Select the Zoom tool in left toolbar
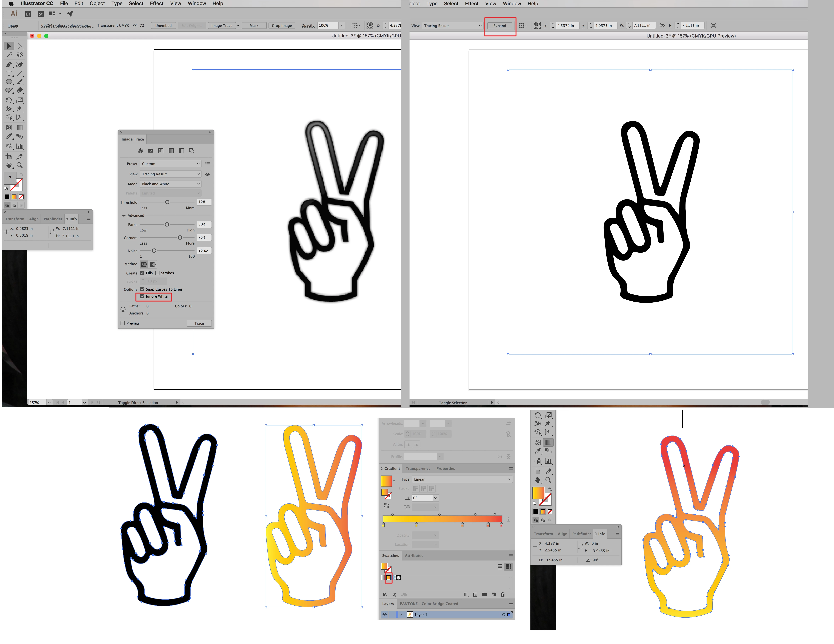This screenshot has height=644, width=834. click(x=19, y=165)
